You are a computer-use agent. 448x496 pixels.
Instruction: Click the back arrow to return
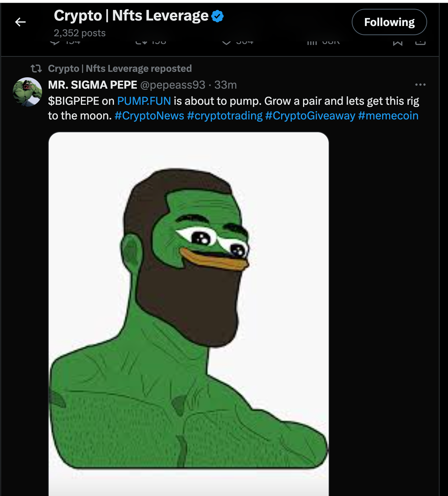click(20, 22)
